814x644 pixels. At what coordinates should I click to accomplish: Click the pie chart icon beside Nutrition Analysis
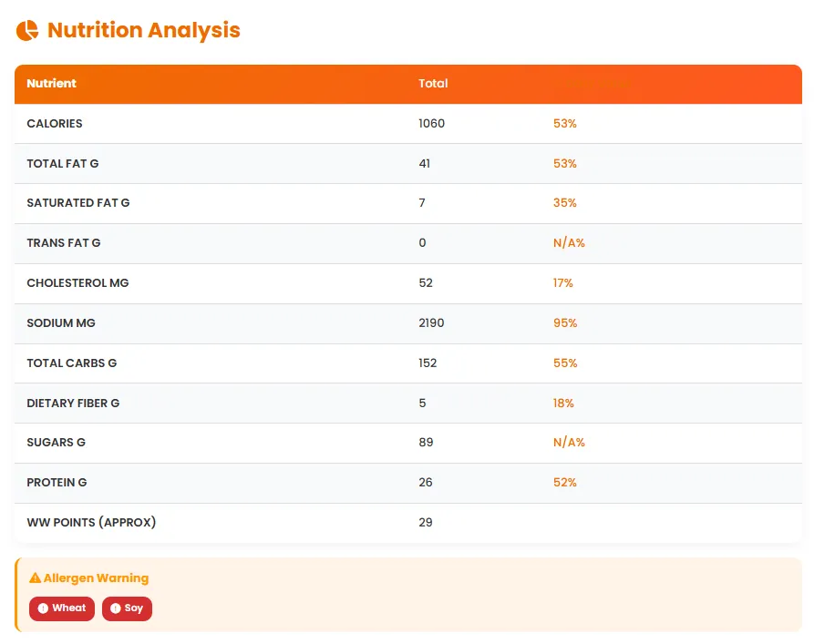[x=27, y=30]
